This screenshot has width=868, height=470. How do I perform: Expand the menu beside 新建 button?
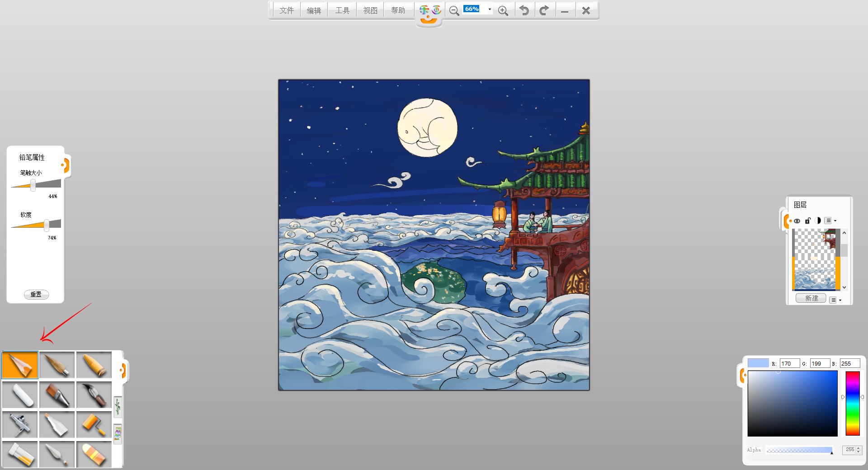[x=835, y=300]
